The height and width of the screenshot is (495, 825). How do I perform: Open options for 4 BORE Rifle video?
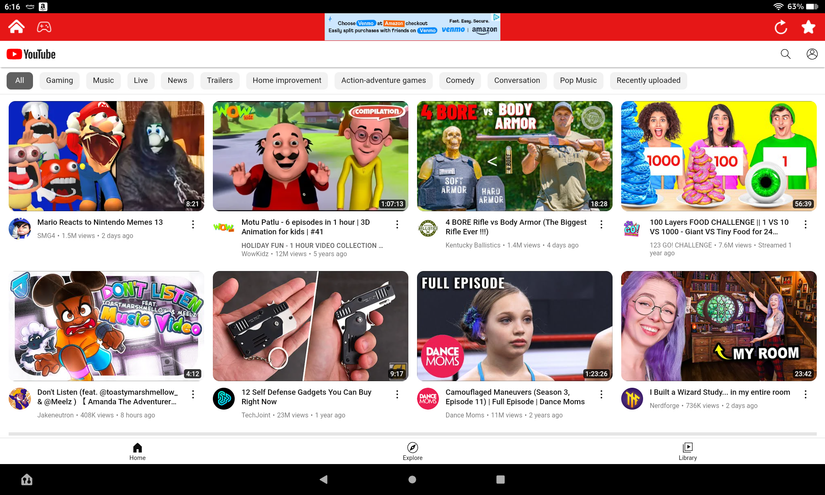(x=601, y=225)
